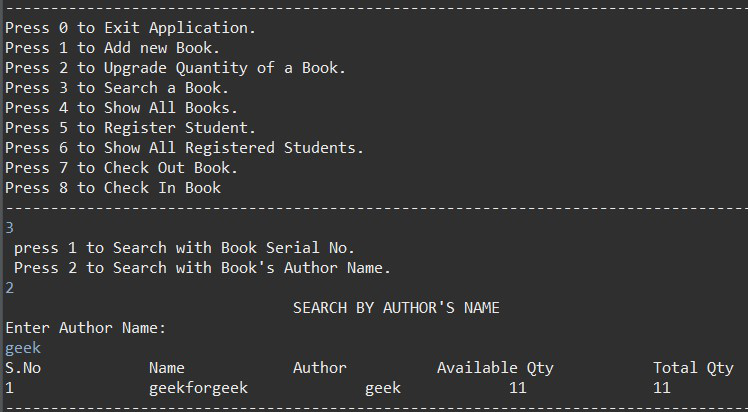748x412 pixels.
Task: Click the 'Total Qty' column header
Action: [x=693, y=369]
